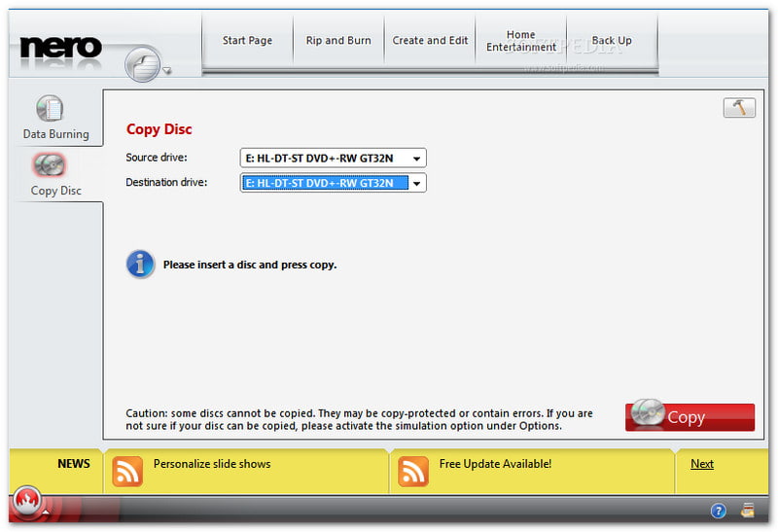
Task: Open the Back Up tab
Action: 612,41
